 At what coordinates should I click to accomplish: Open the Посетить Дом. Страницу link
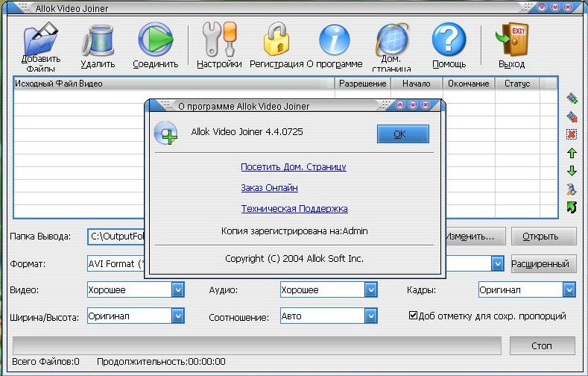click(294, 167)
